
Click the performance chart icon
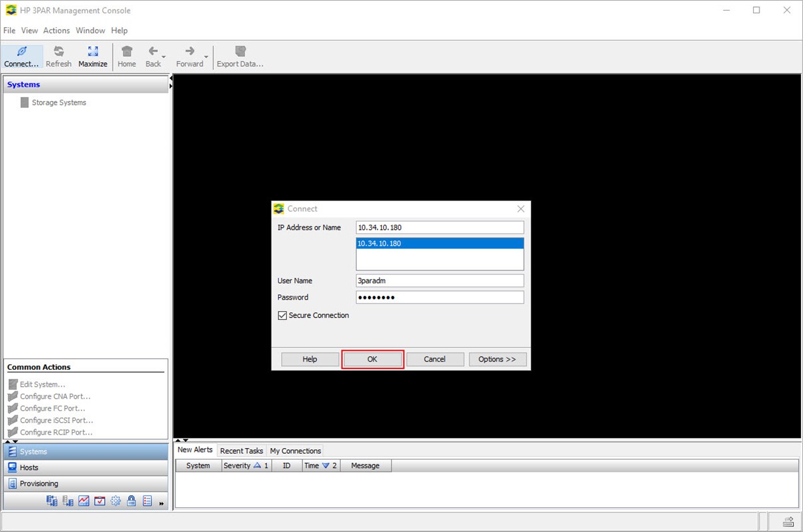click(84, 501)
